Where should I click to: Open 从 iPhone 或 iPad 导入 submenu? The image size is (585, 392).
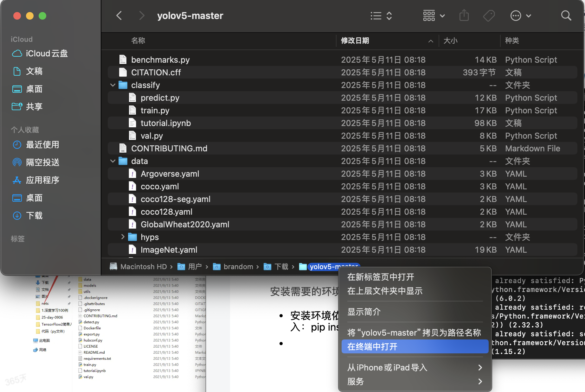coord(415,368)
